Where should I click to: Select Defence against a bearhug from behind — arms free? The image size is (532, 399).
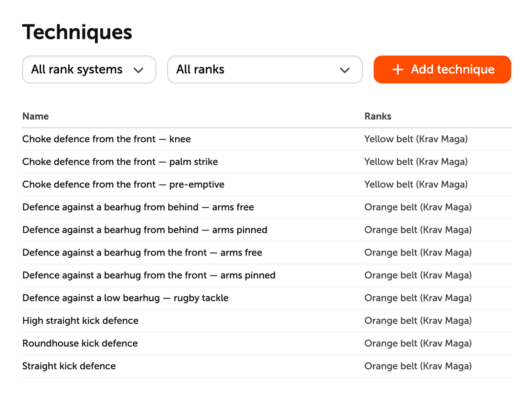[x=138, y=207]
